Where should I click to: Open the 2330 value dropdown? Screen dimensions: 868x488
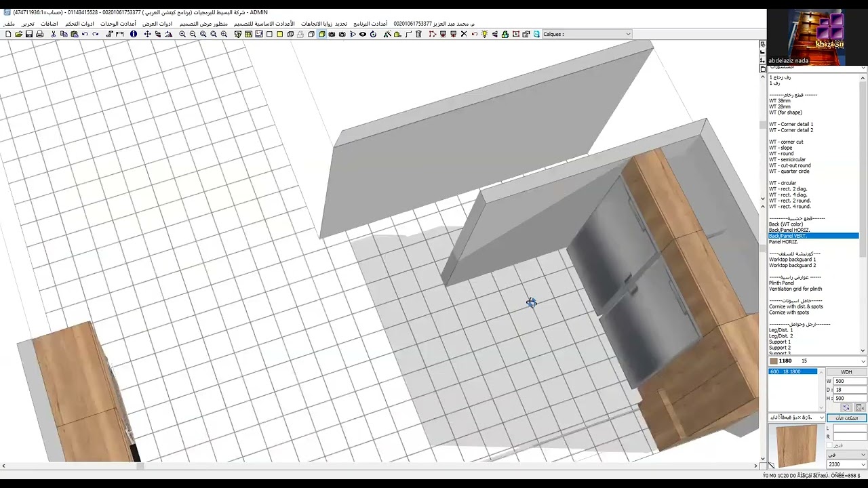[x=846, y=464]
